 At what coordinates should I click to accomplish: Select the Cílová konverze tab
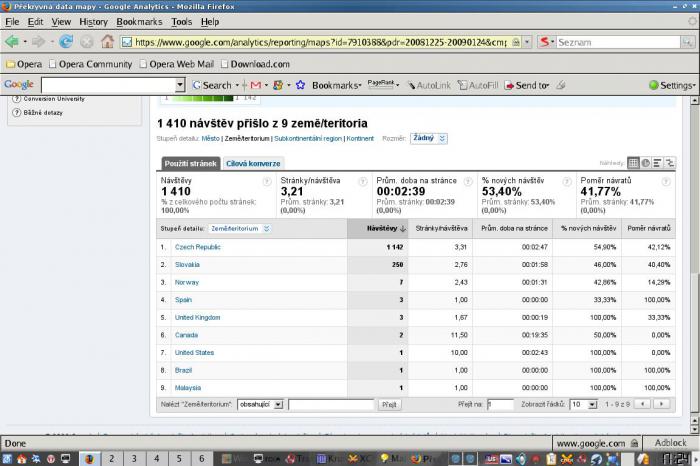(x=253, y=164)
